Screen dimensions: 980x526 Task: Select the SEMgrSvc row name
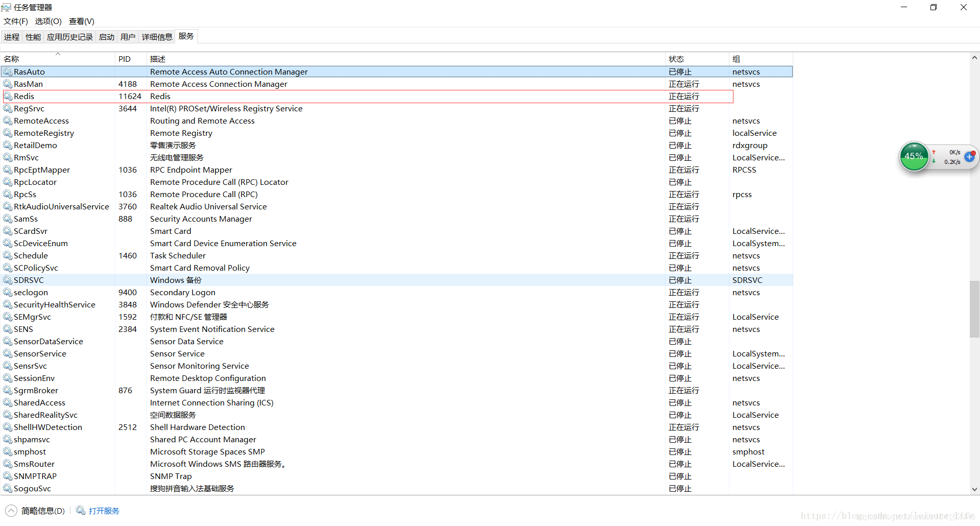coord(32,317)
